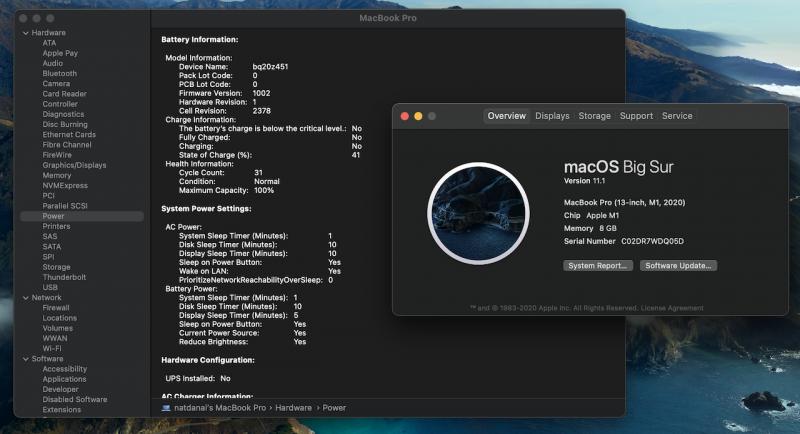Select Firewall under Network

(56, 308)
